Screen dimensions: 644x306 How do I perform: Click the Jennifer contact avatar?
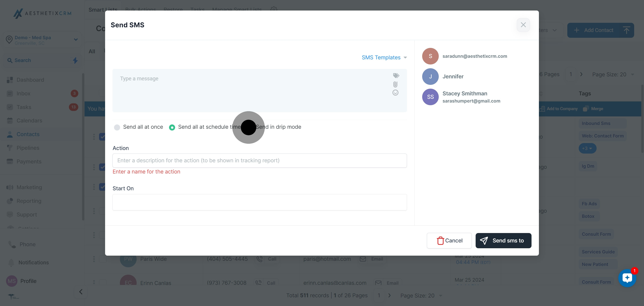(430, 77)
